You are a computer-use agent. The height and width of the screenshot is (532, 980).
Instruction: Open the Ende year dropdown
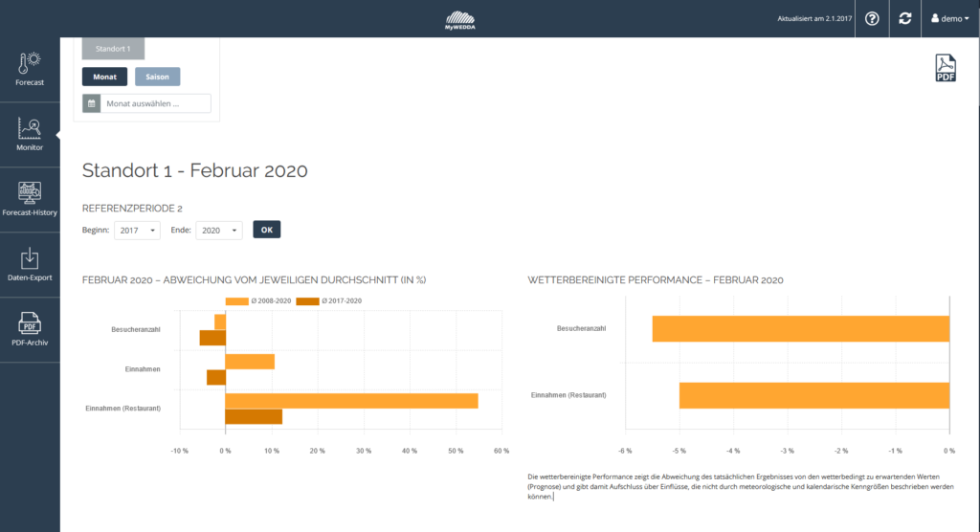point(219,230)
